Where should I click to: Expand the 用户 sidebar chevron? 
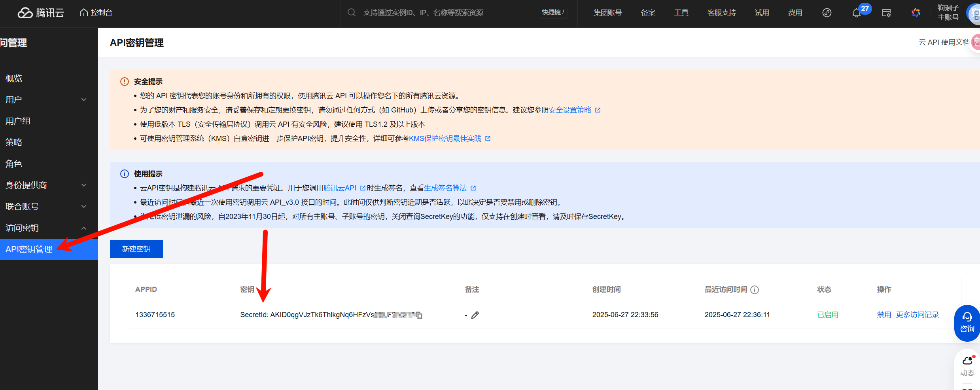point(84,100)
